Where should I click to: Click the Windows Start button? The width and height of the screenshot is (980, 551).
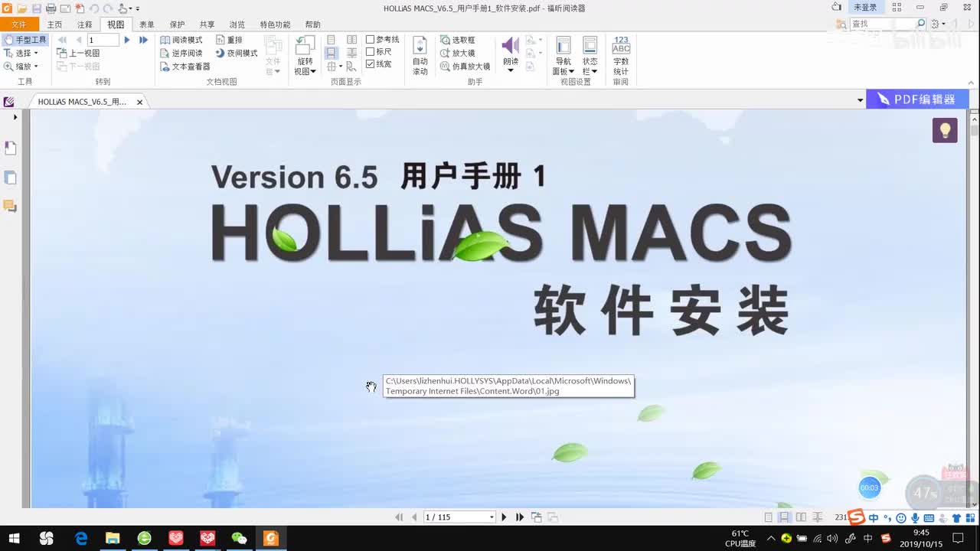point(15,538)
